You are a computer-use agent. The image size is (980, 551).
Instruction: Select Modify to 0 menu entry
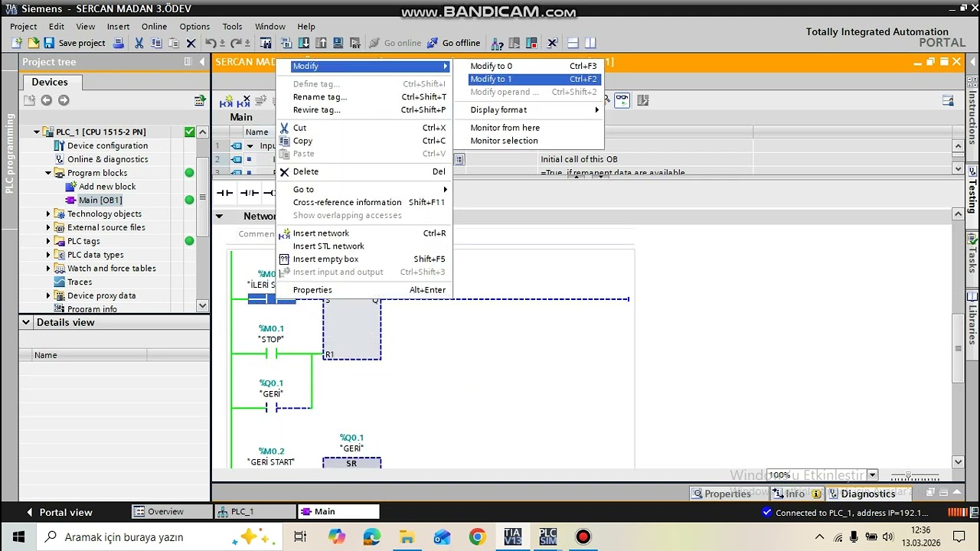[534, 66]
